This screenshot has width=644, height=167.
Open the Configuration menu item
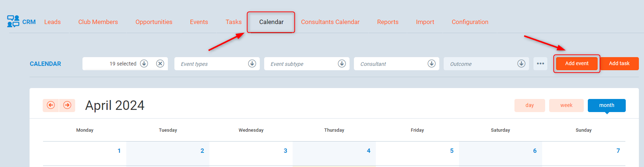pos(470,22)
